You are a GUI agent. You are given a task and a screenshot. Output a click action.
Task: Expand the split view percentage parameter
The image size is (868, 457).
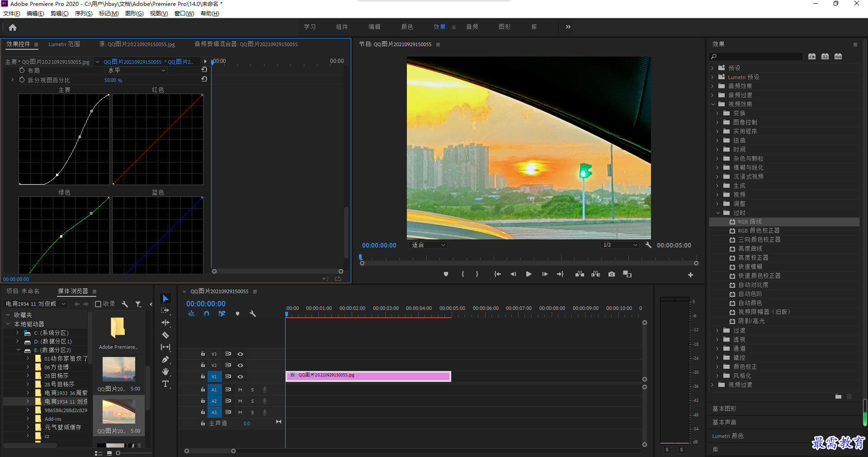(12, 80)
